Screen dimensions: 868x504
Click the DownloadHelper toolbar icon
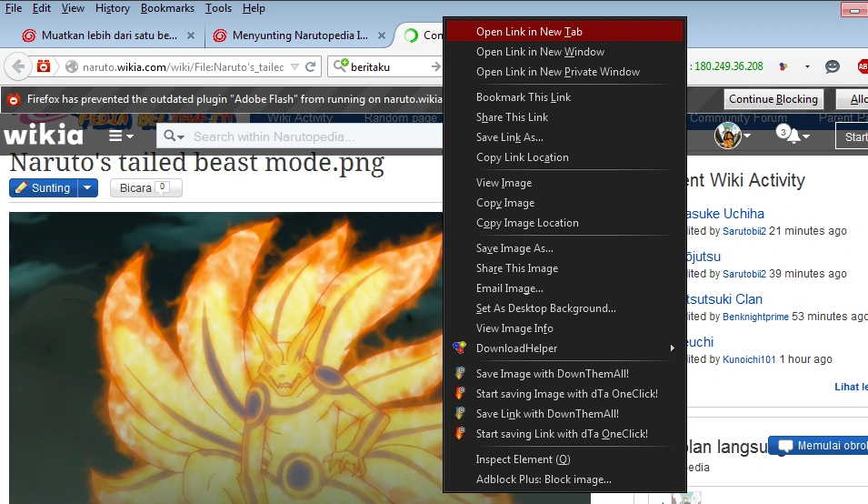(783, 66)
